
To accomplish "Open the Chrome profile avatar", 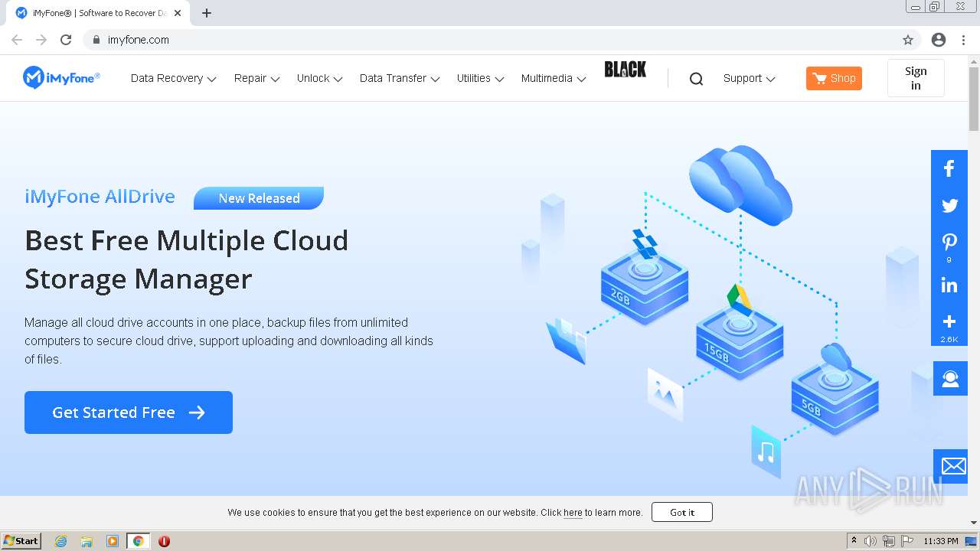I will click(939, 40).
